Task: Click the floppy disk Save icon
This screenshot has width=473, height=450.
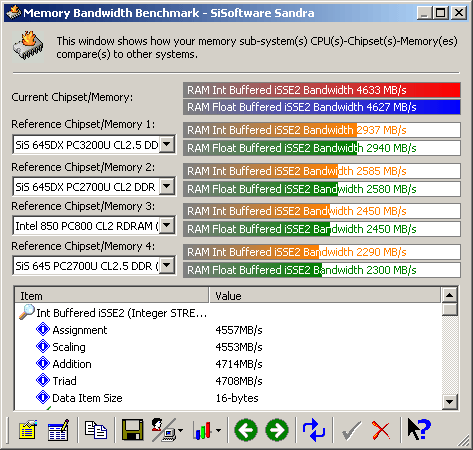Action: 132,429
